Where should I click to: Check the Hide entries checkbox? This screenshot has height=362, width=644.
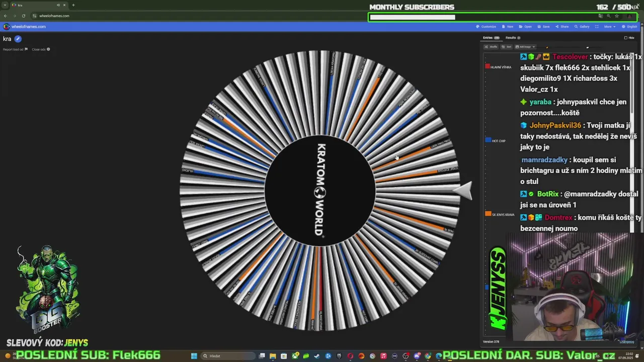point(626,38)
